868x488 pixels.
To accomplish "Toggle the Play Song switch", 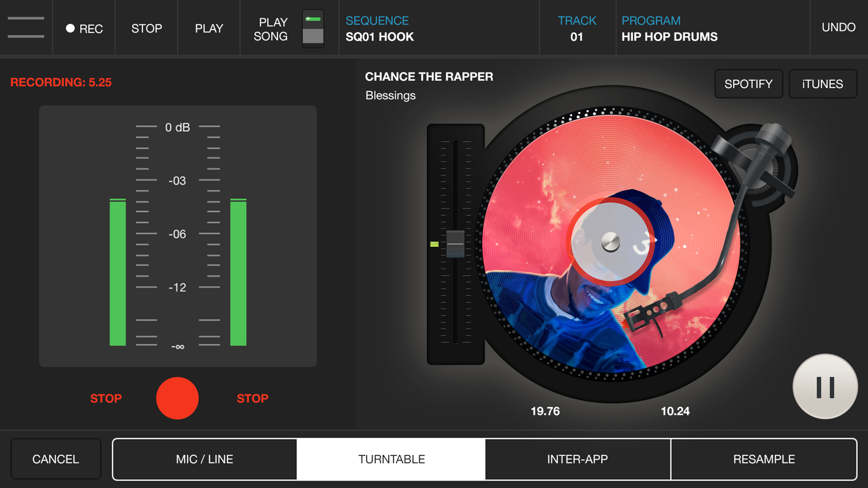I will point(313,29).
